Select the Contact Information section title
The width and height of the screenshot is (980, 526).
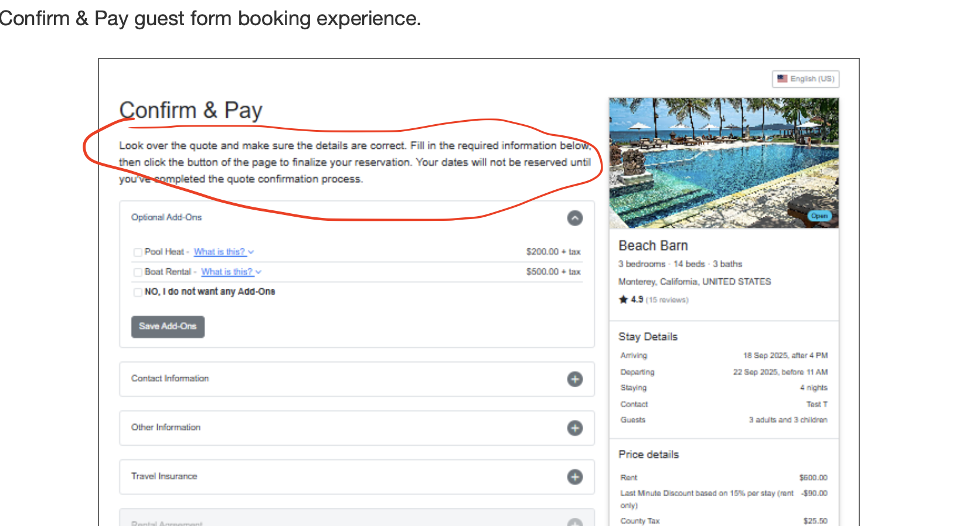click(x=170, y=378)
